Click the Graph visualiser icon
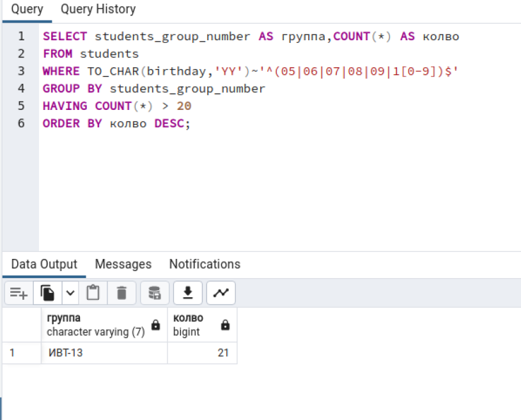The height and width of the screenshot is (420, 521). [x=221, y=293]
